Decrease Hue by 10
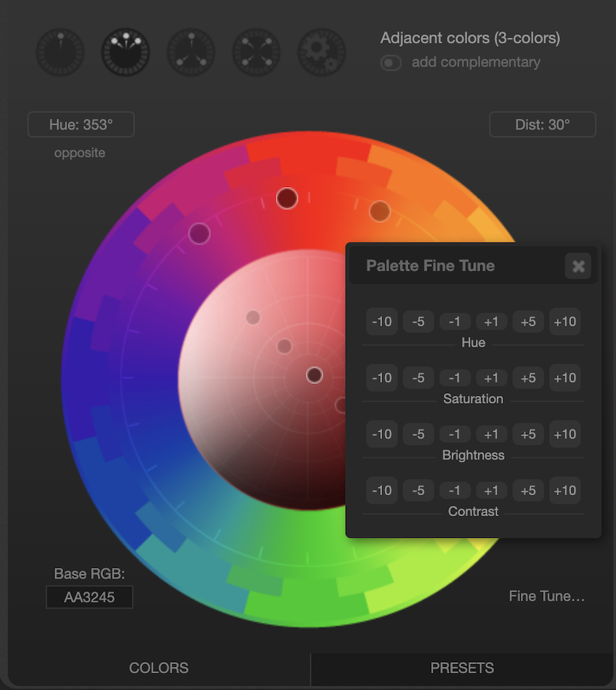Screen dimensions: 616x690 [x=381, y=322]
